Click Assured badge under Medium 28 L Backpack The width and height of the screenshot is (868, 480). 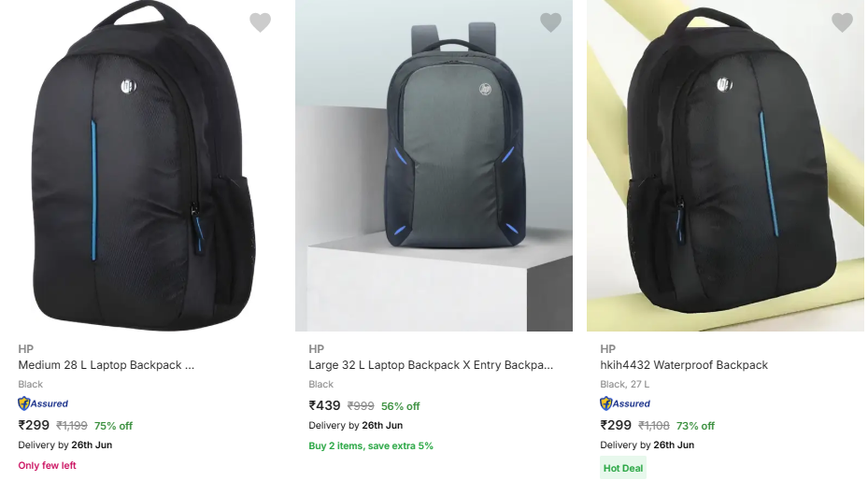[x=43, y=403]
